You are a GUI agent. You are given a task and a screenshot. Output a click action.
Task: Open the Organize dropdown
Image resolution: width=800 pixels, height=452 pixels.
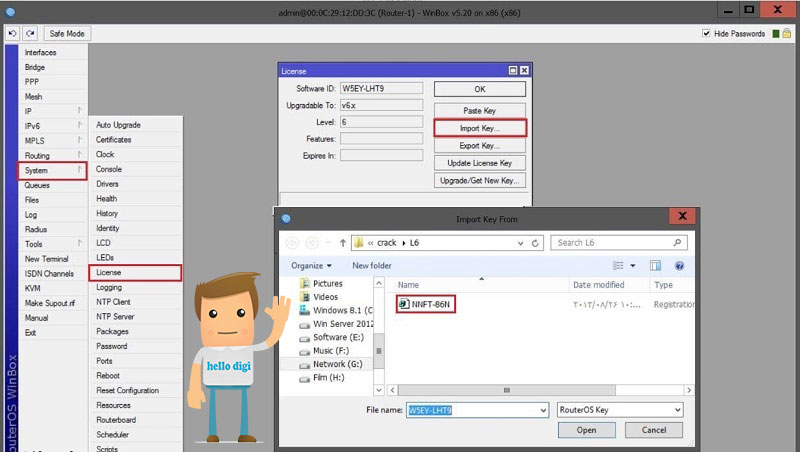click(x=311, y=265)
